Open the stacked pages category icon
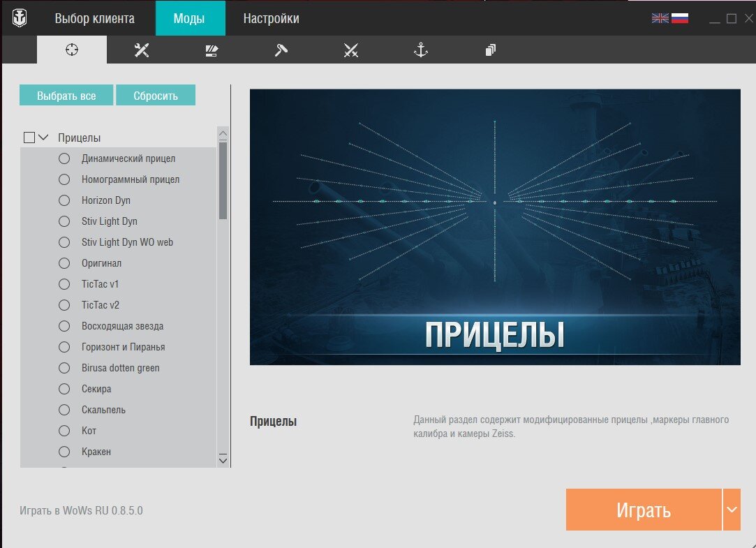Screen dimensions: 756x548 [x=490, y=50]
